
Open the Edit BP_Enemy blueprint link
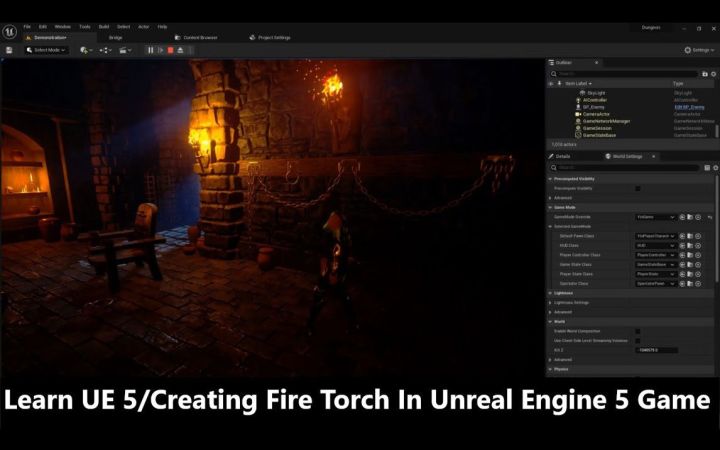point(689,107)
